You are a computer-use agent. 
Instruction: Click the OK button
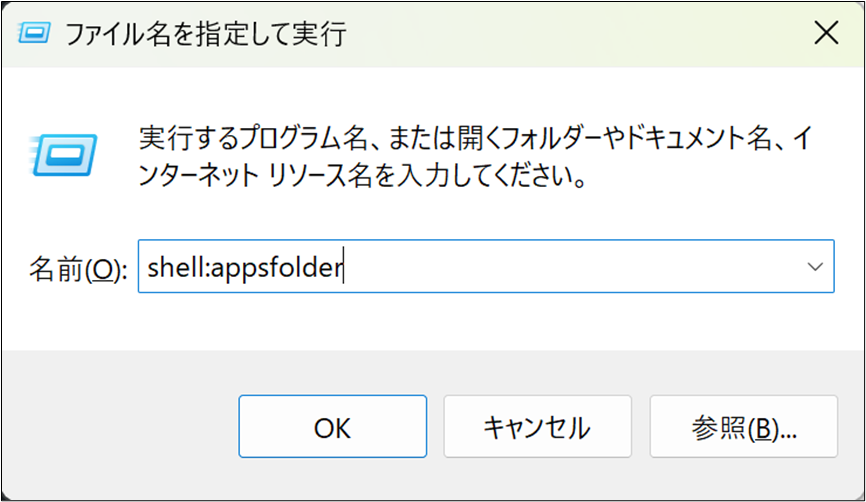point(332,428)
